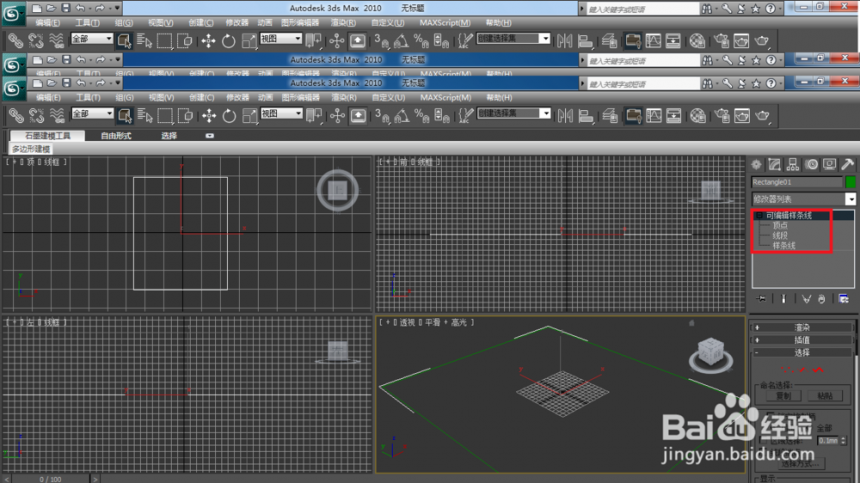
Task: Toggle Percent Snap in lower toolbar
Action: pyautogui.click(x=421, y=116)
